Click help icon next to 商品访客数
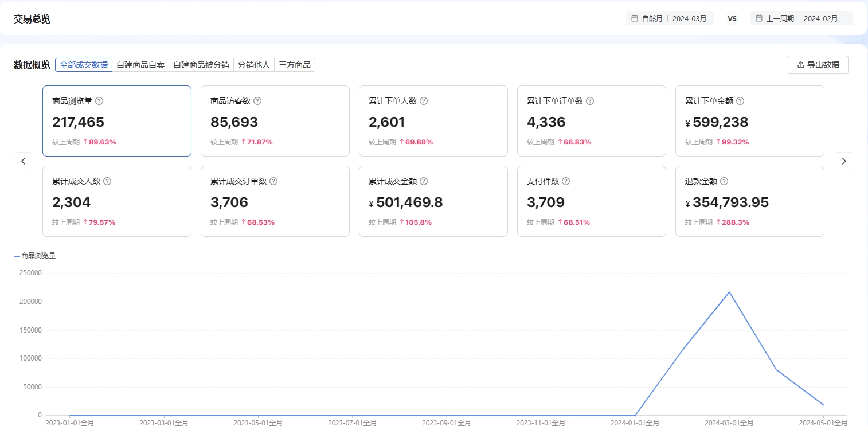This screenshot has height=426, width=868. 257,101
